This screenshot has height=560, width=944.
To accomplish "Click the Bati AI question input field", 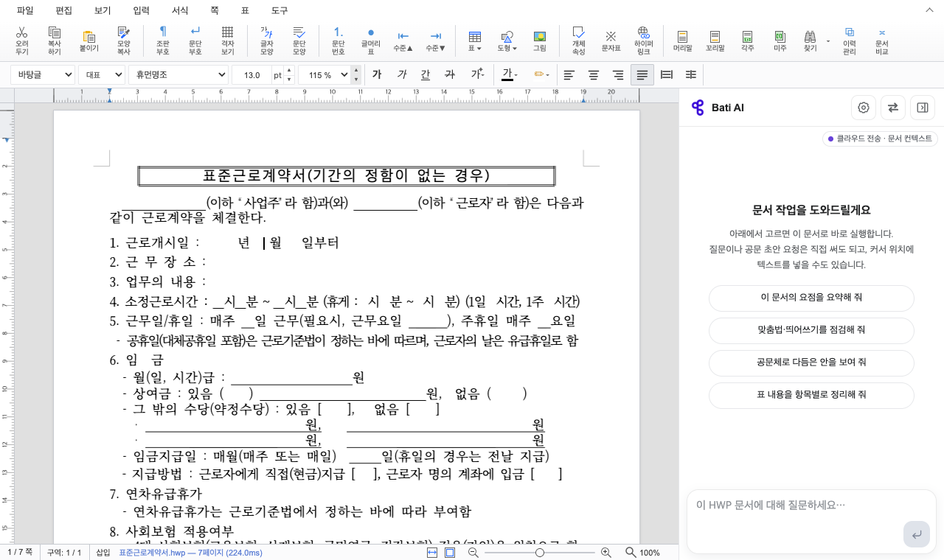I will click(x=811, y=521).
